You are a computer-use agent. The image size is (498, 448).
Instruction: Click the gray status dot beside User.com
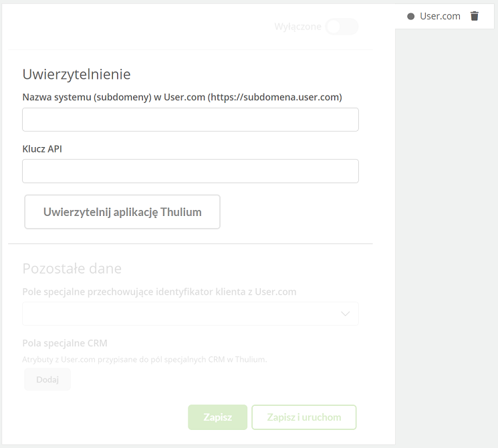click(x=410, y=16)
